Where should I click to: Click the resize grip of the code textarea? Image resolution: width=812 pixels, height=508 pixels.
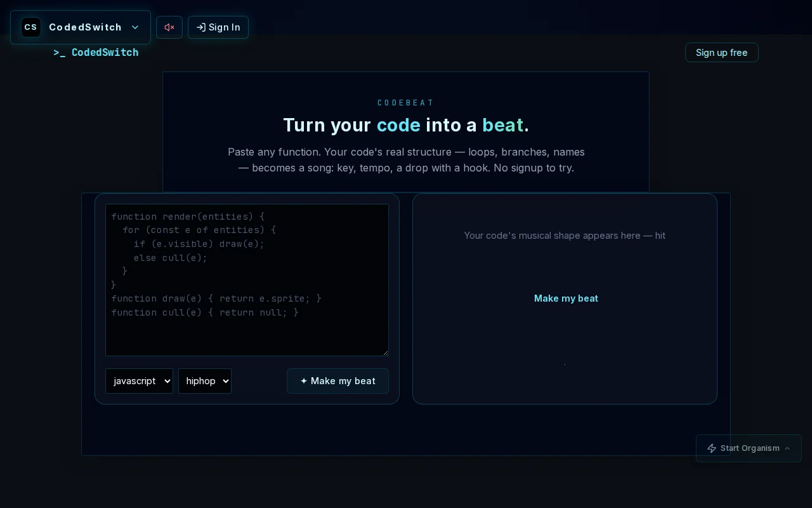tap(385, 352)
